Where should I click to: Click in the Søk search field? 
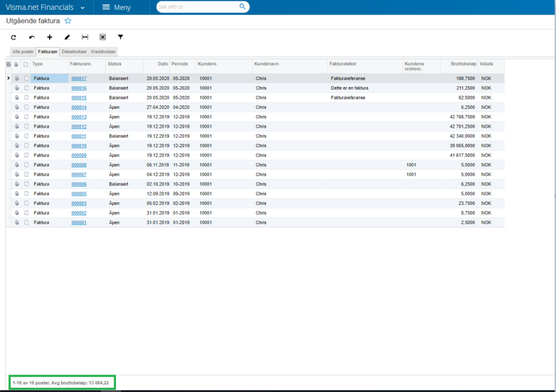click(197, 7)
